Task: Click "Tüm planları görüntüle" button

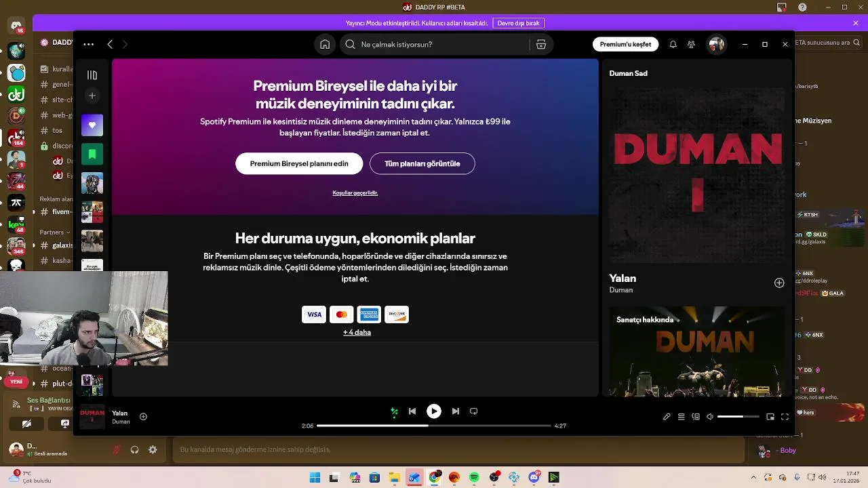Action: tap(422, 163)
